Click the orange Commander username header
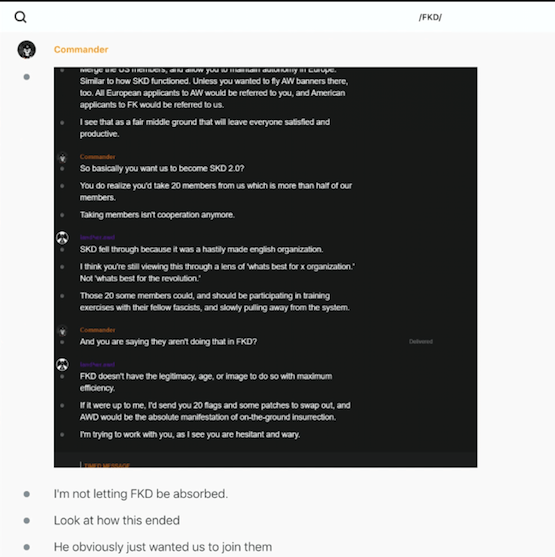Image resolution: width=555 pixels, height=557 pixels. tap(81, 49)
